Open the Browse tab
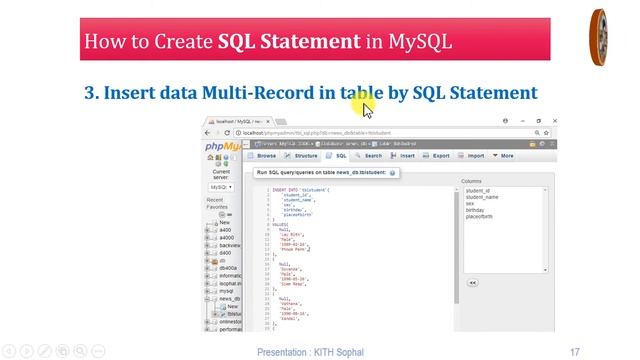The height and width of the screenshot is (360, 640). [262, 156]
